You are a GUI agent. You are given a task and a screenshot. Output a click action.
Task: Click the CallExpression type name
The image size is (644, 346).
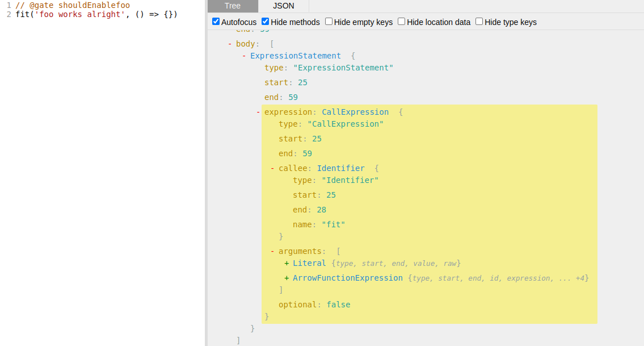(355, 112)
